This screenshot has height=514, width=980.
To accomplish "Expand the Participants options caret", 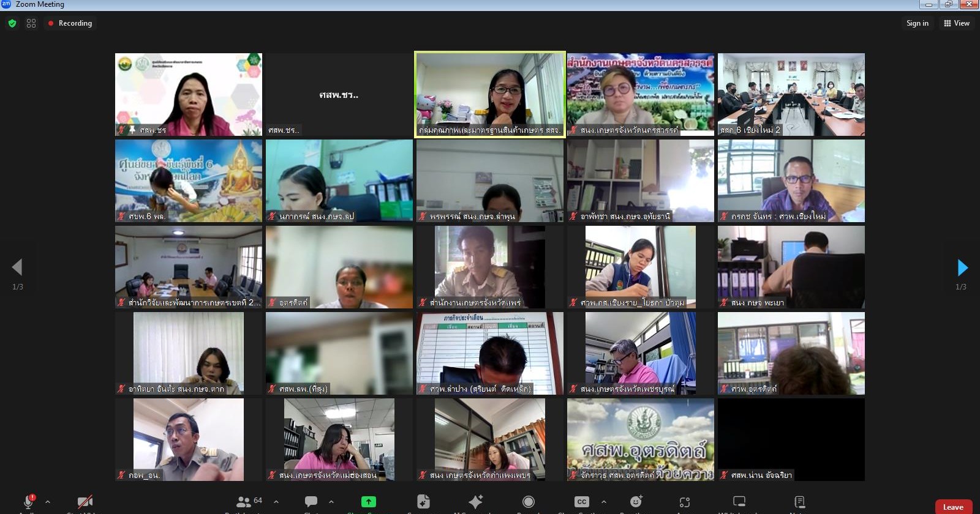I will pyautogui.click(x=276, y=502).
